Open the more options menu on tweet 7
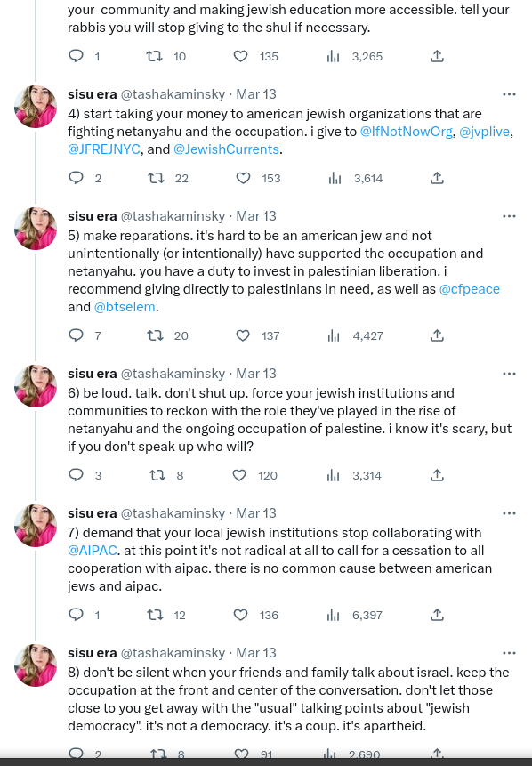Viewport: 532px width, 766px height. 509,512
